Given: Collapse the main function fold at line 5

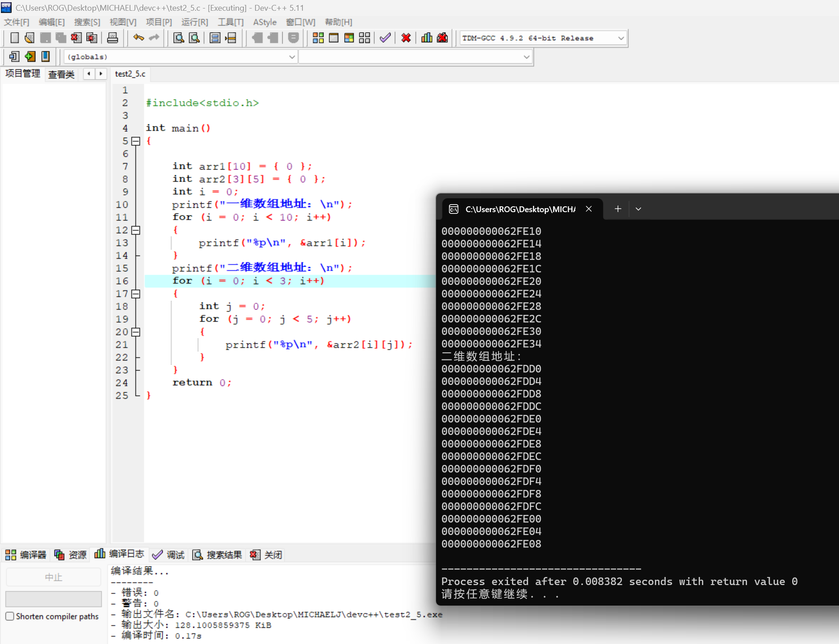Looking at the screenshot, I should coord(136,141).
